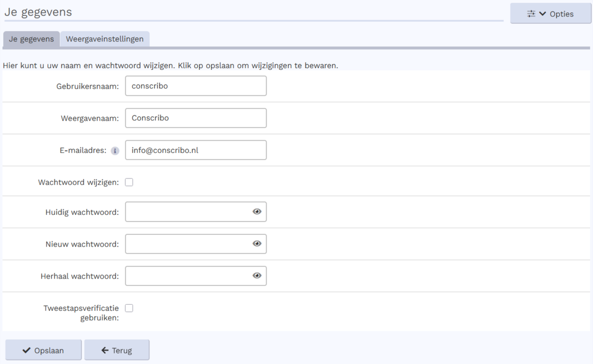Select the Je gegevens tab
The image size is (593, 364).
tap(32, 39)
